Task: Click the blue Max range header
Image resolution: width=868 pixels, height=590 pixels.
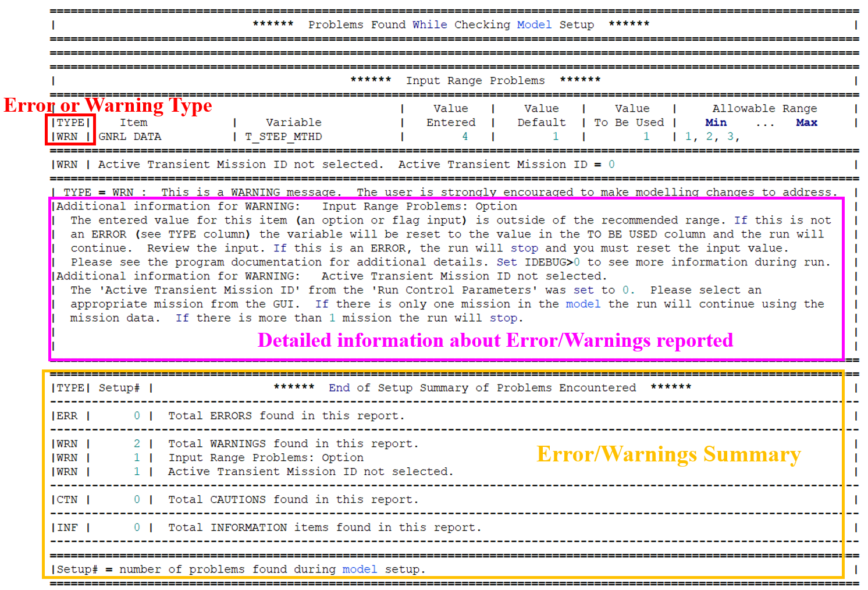Action: tap(806, 123)
